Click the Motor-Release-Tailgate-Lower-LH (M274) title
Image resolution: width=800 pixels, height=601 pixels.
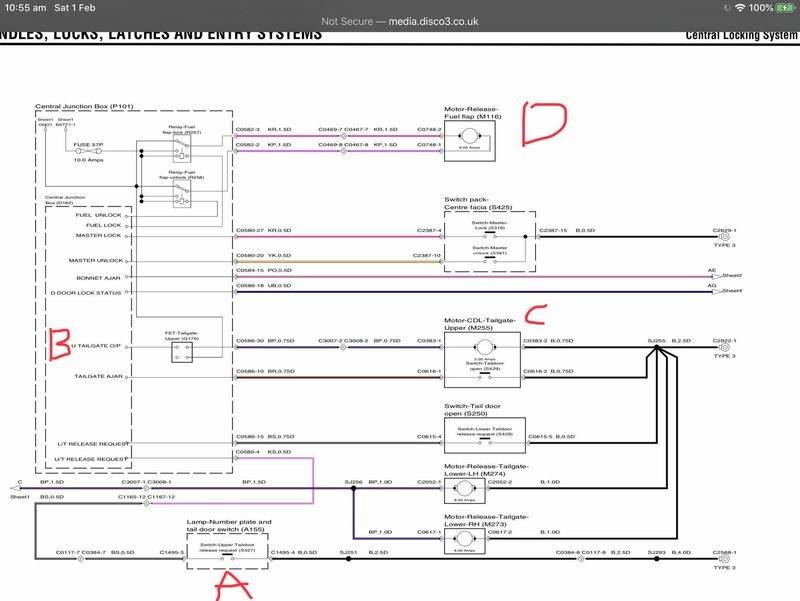486,470
